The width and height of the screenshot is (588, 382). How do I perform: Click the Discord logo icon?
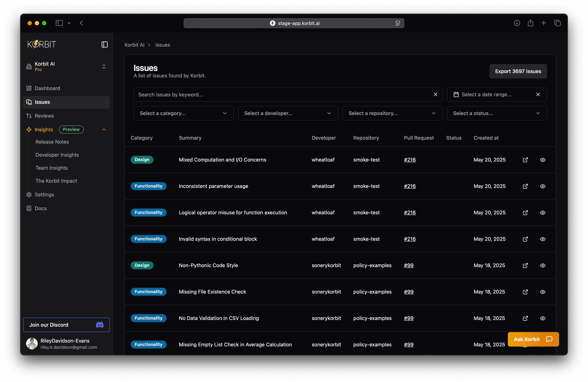(x=100, y=325)
